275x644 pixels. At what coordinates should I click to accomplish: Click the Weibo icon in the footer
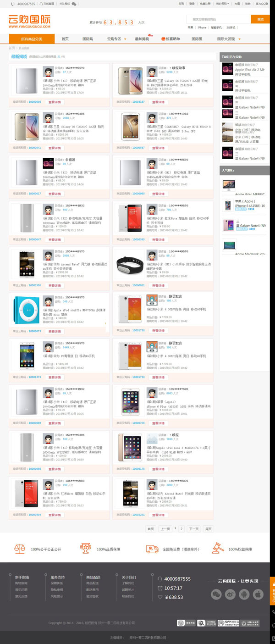pyautogui.click(x=230, y=594)
